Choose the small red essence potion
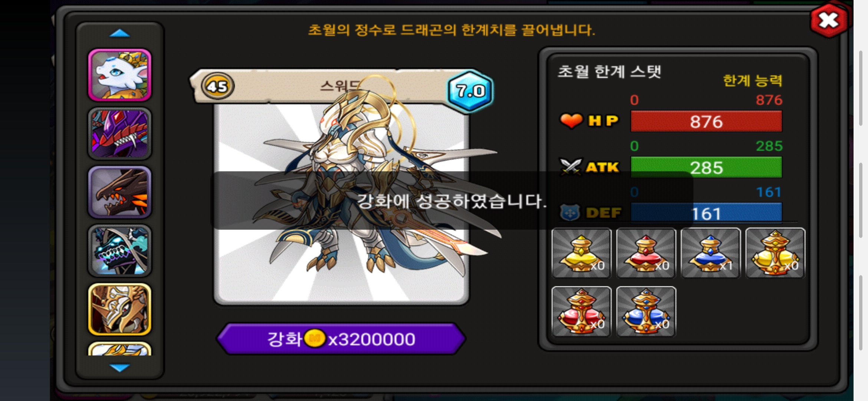Viewport: 868px width, 401px height. tap(646, 253)
